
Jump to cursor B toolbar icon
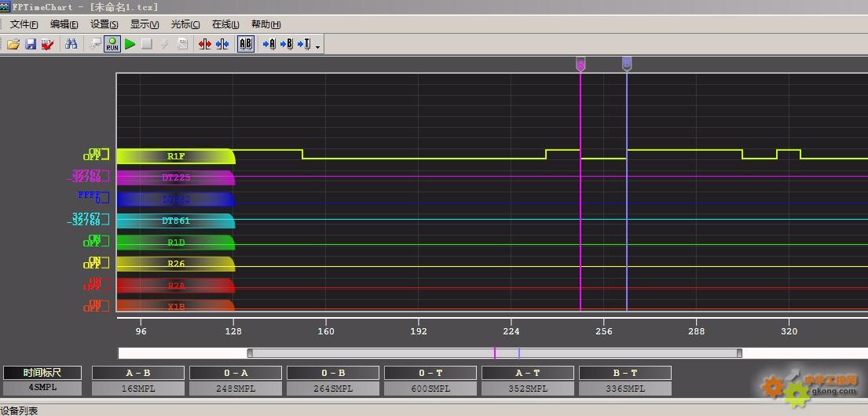[286, 44]
